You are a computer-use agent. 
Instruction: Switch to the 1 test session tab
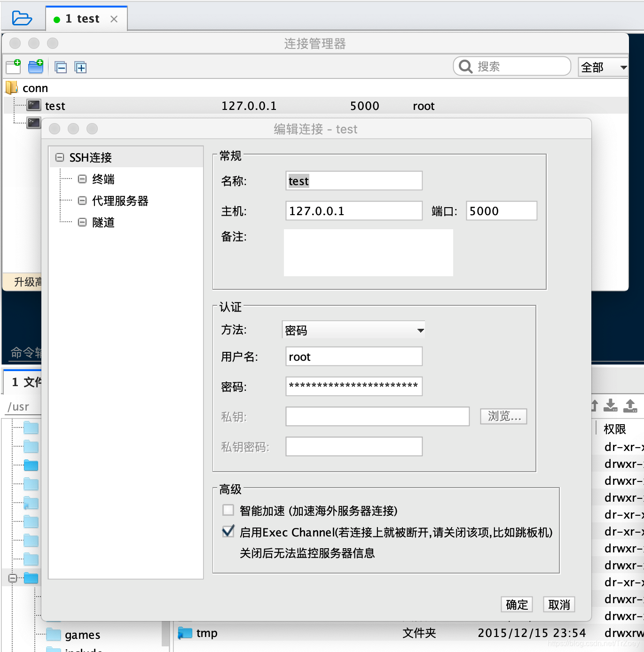pyautogui.click(x=83, y=18)
